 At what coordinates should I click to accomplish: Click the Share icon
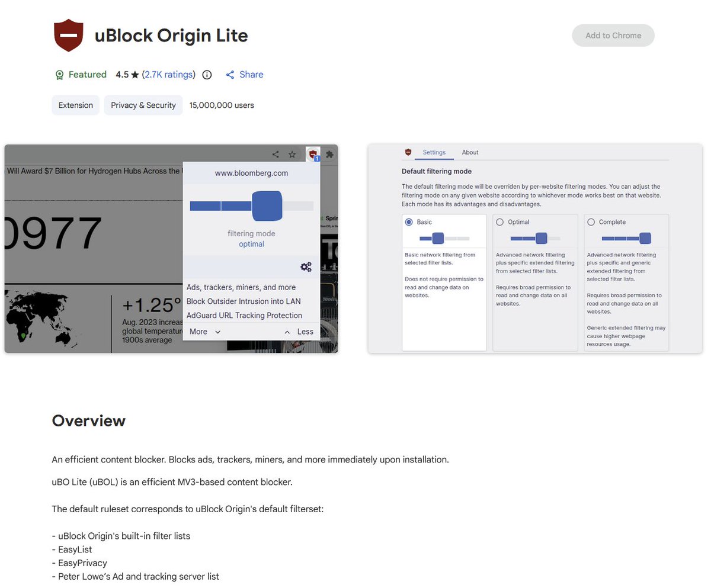230,75
